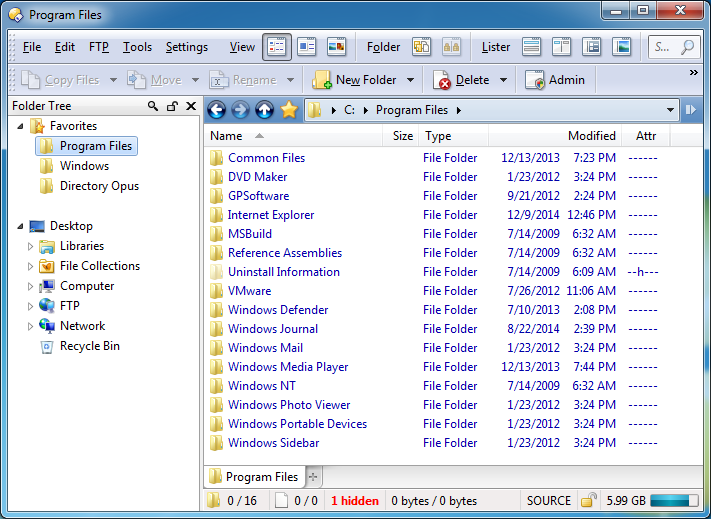
Task: Click the search magnifier in toolbar
Action: 687,47
